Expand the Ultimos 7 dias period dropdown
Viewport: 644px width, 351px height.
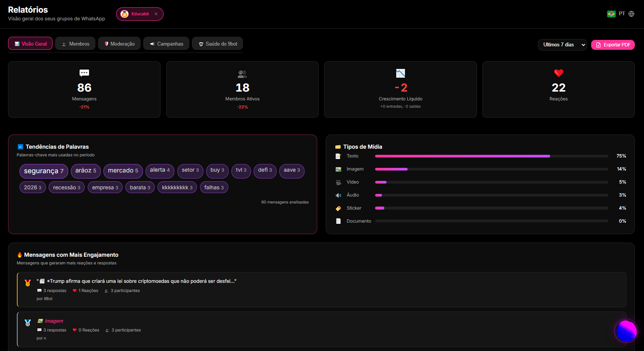point(562,45)
